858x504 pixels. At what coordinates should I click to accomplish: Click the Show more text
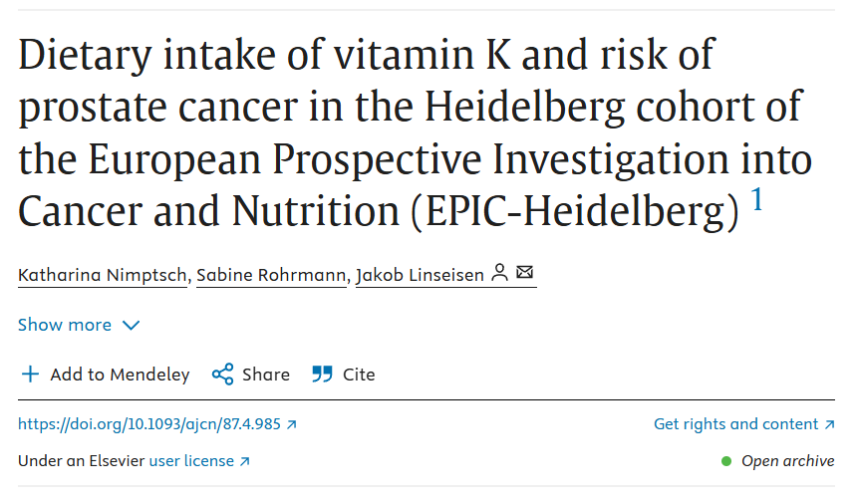[65, 325]
